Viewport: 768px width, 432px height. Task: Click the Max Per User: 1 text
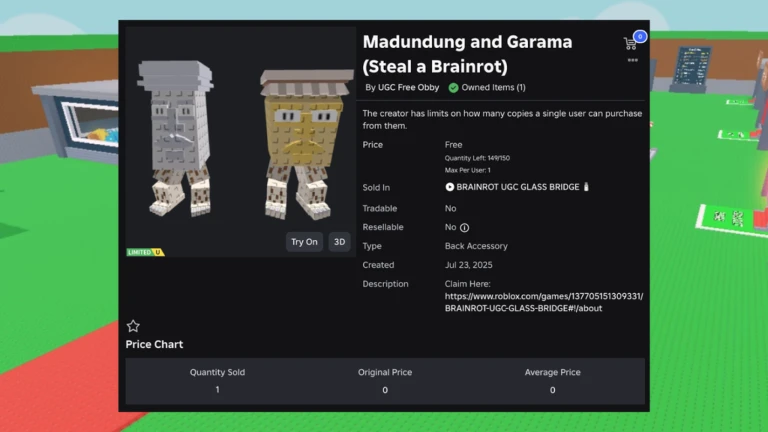coord(467,170)
